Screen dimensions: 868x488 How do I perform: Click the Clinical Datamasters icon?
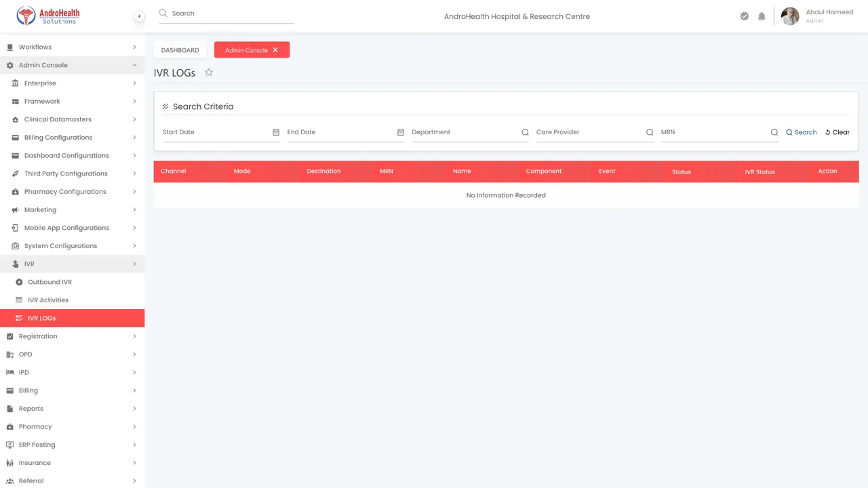click(16, 119)
